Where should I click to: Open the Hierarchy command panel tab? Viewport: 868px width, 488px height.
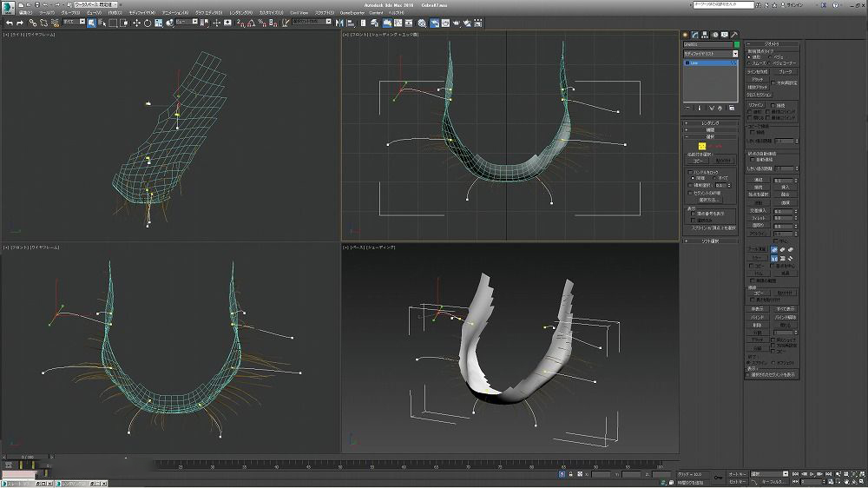tap(705, 34)
